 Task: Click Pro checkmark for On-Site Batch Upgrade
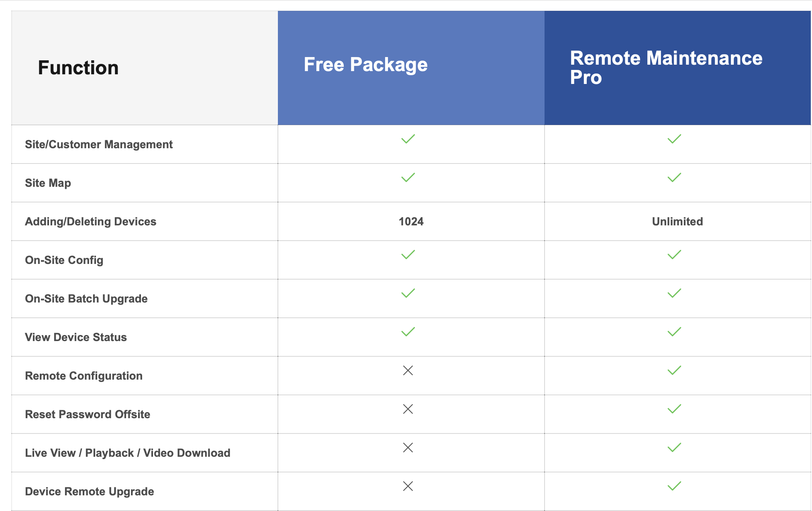[x=674, y=293]
